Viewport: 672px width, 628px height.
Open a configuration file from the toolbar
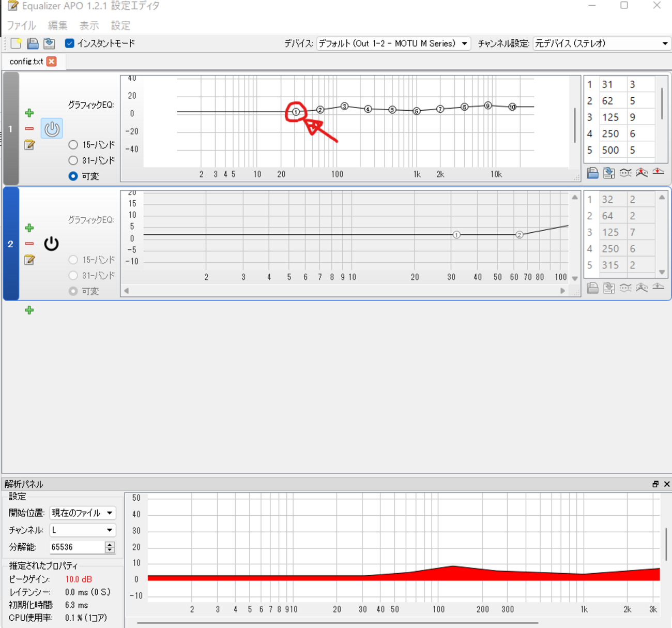click(33, 43)
